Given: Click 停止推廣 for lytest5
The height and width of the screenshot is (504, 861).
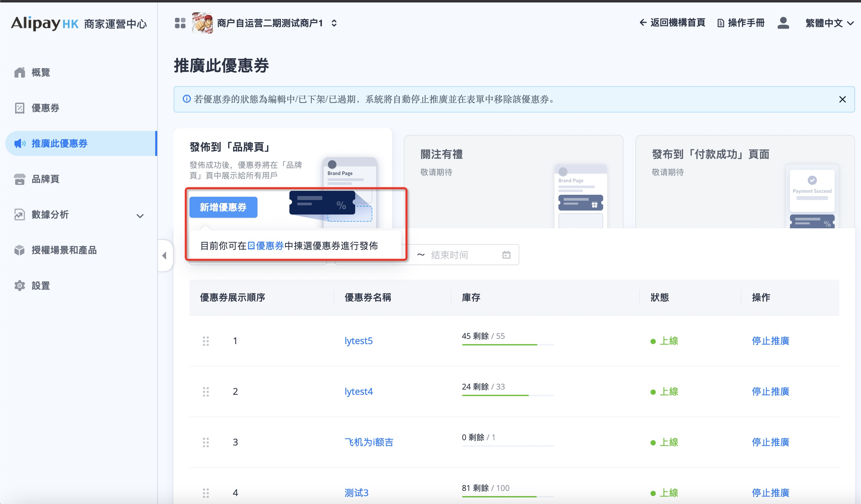Looking at the screenshot, I should tap(770, 341).
